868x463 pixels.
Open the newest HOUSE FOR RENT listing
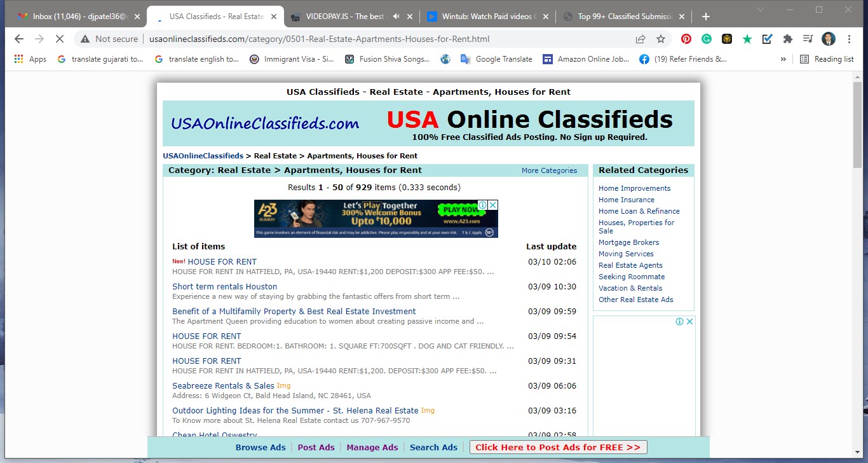coord(222,261)
